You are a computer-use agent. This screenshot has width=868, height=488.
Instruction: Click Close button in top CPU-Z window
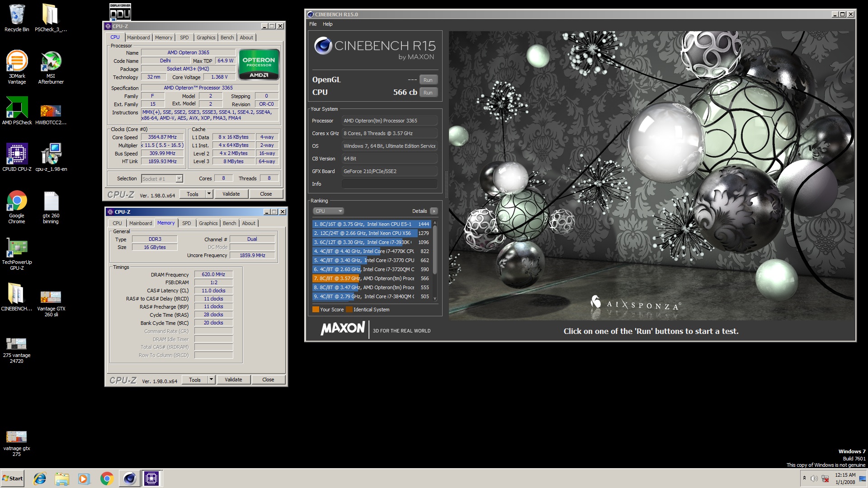click(266, 194)
